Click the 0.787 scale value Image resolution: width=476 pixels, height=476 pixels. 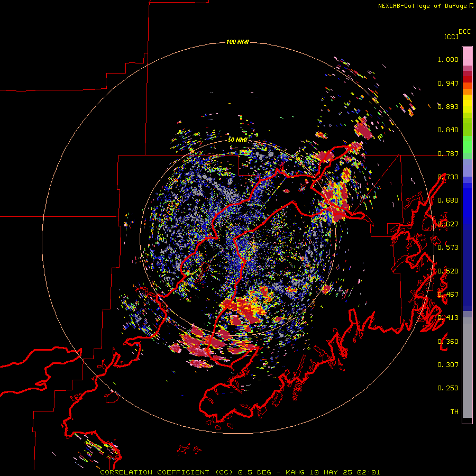point(448,153)
